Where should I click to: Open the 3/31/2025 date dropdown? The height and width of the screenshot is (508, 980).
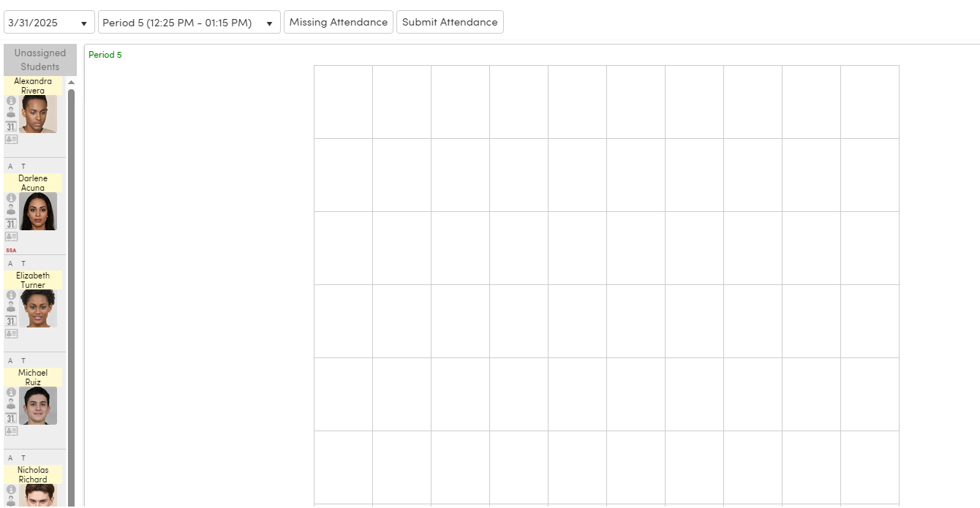click(x=49, y=23)
